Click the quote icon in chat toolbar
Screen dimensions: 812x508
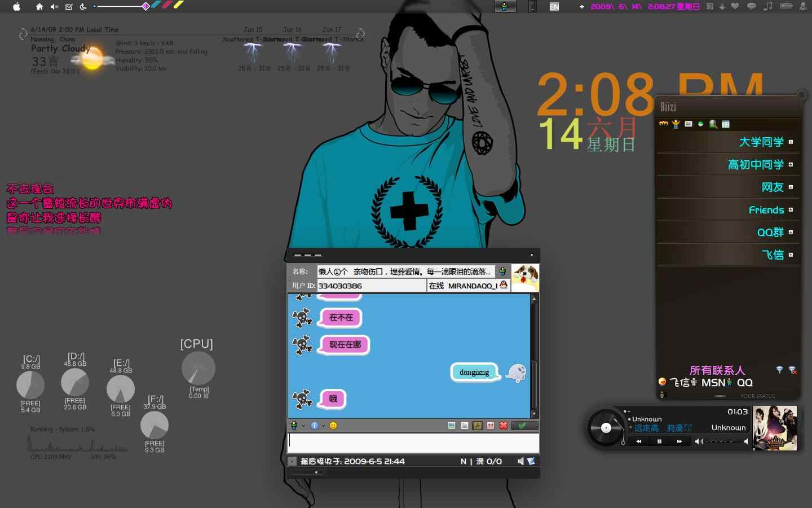pyautogui.click(x=491, y=426)
